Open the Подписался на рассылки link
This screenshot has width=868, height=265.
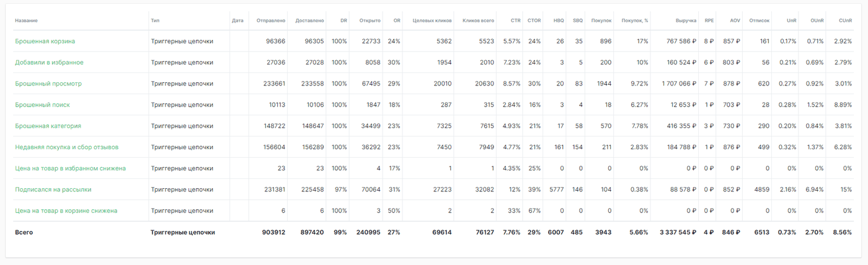click(53, 189)
